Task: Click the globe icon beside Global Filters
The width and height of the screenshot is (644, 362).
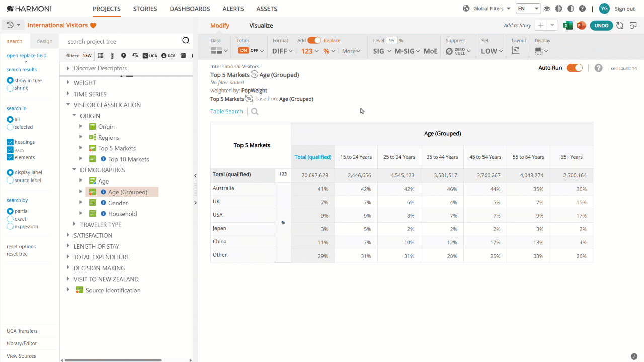Action: pyautogui.click(x=466, y=9)
